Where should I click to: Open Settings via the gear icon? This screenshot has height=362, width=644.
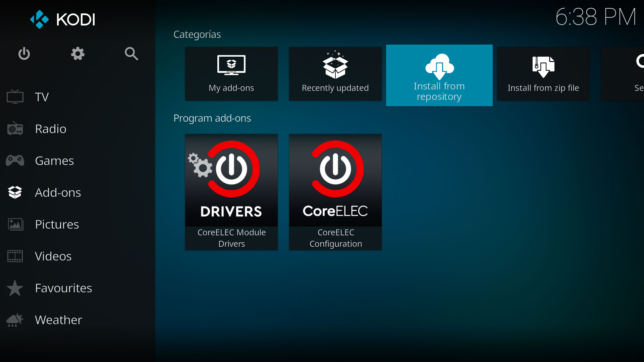pyautogui.click(x=77, y=54)
